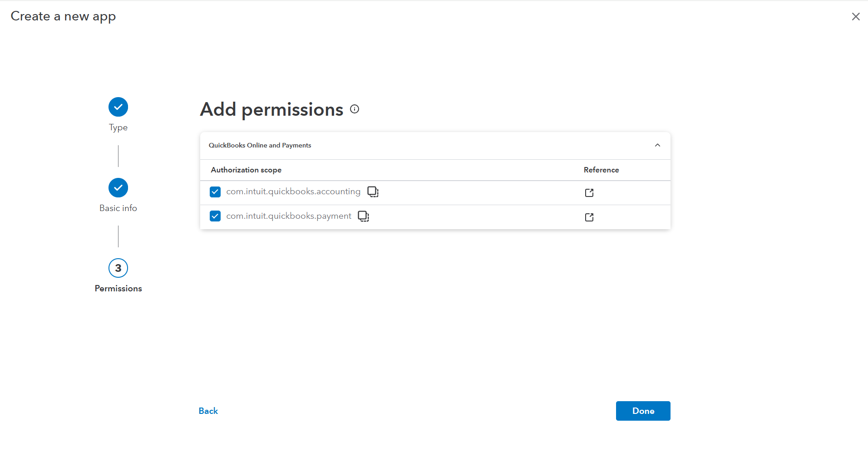The height and width of the screenshot is (452, 868).
Task: Select step 3 Permissions circle
Action: [118, 268]
